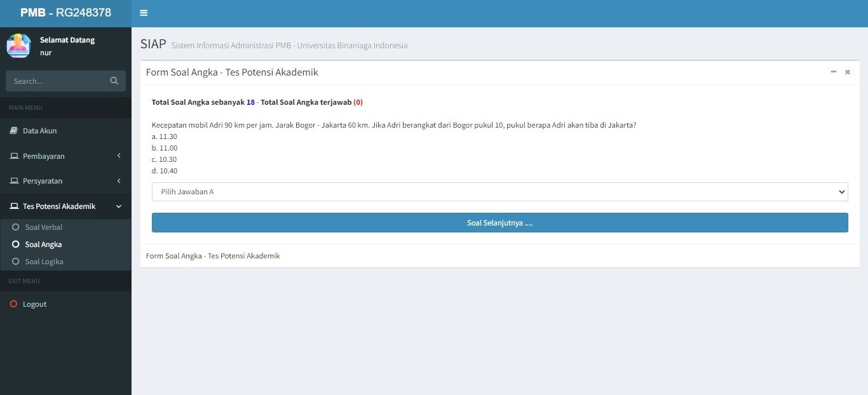Open the Data Akun menu item
868x395 pixels.
tap(65, 131)
